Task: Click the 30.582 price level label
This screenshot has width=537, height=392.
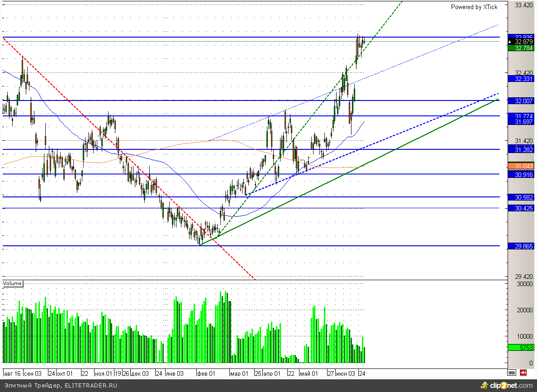Action: pyautogui.click(x=521, y=197)
